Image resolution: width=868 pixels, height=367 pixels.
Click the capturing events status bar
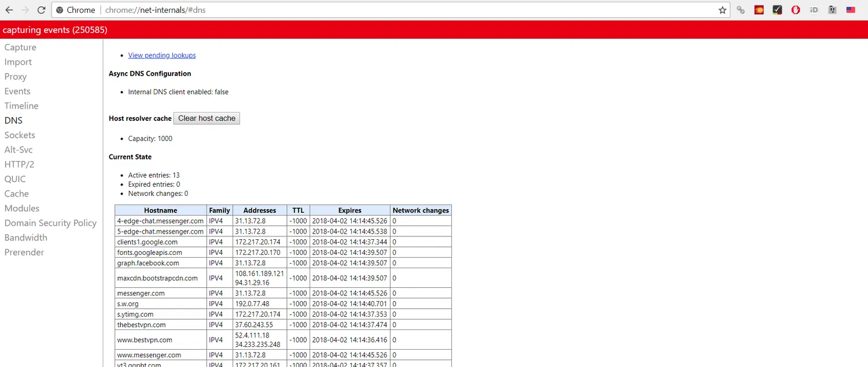coord(434,30)
